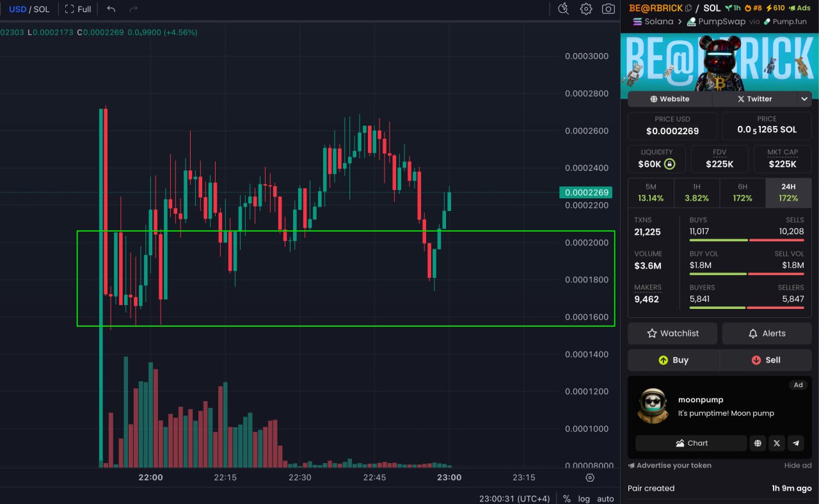Click the MAKERS 9,462 value
This screenshot has width=819, height=504.
point(646,299)
